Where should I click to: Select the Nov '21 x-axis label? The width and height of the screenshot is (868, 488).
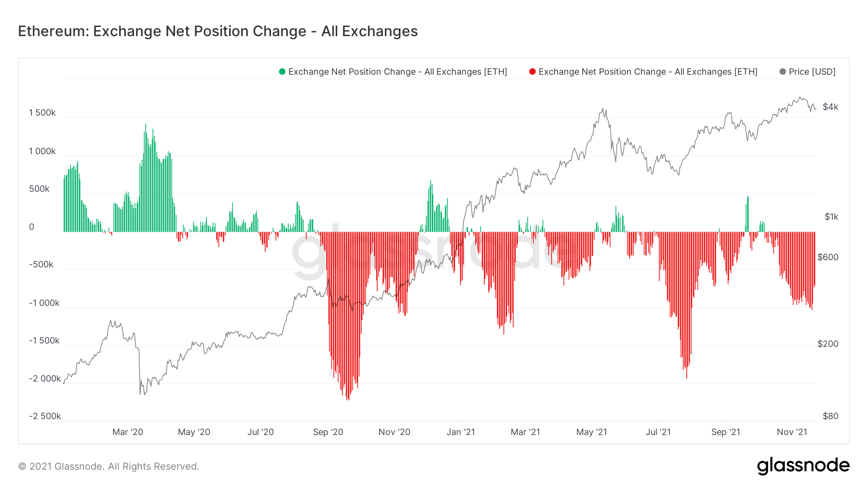792,432
